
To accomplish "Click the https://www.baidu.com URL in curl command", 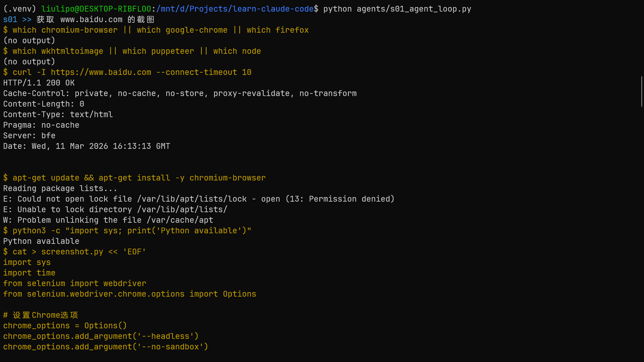I will click(101, 72).
